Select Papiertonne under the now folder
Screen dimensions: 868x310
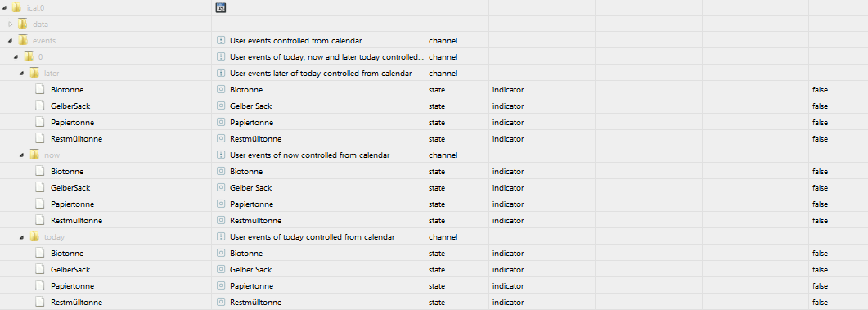[73, 204]
